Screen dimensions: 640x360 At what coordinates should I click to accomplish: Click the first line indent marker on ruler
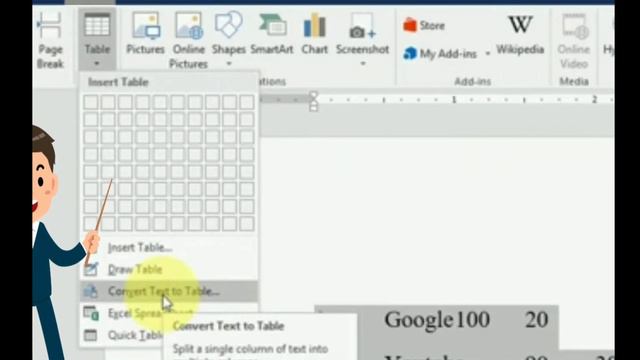[313, 96]
